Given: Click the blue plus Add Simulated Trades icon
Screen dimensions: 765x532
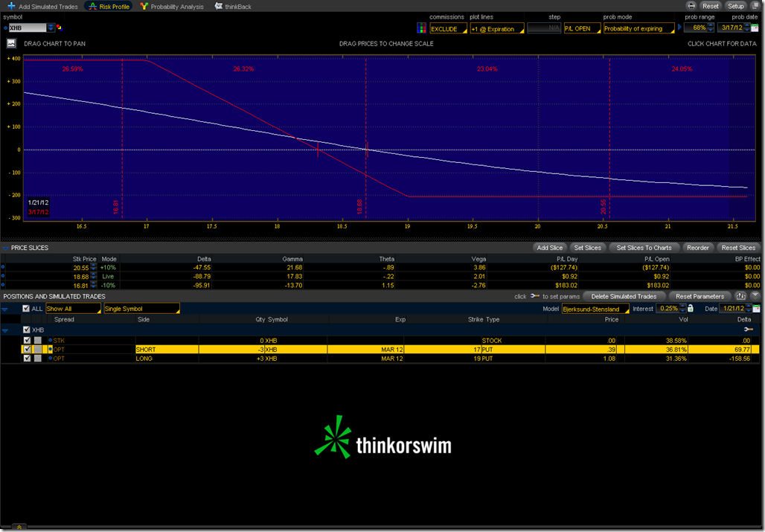Looking at the screenshot, I should [x=11, y=6].
